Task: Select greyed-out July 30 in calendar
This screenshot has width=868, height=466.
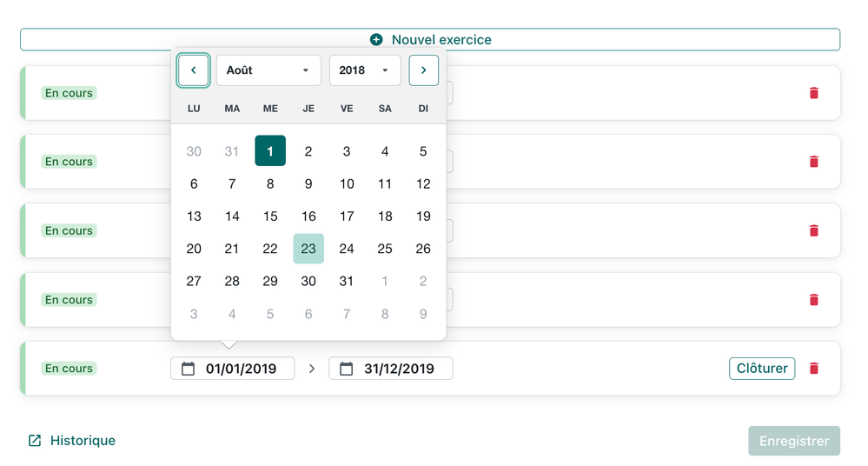Action: point(194,151)
